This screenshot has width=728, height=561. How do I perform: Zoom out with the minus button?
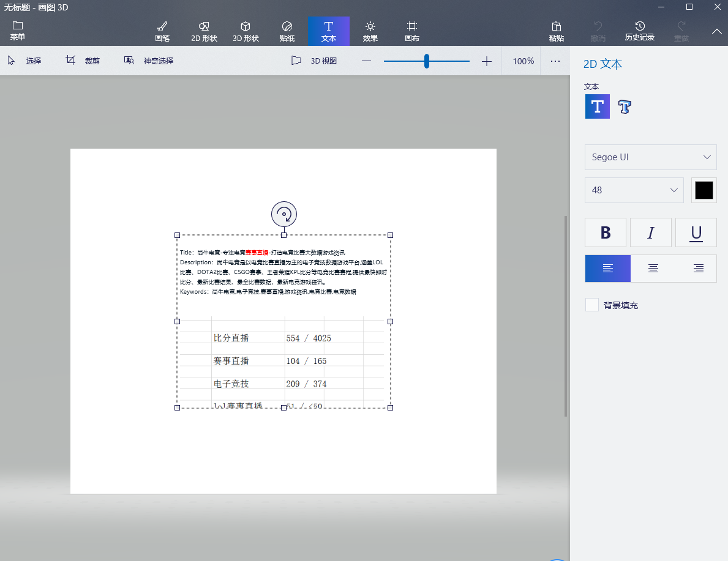[366, 61]
